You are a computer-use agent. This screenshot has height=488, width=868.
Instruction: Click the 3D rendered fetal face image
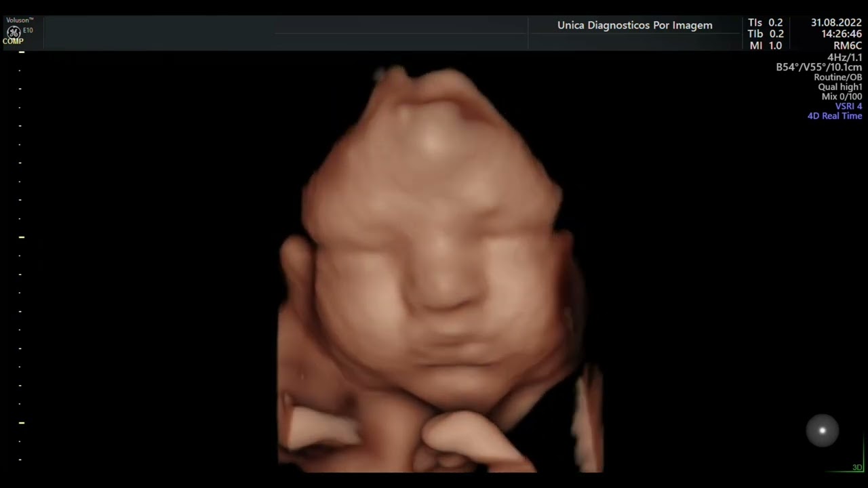439,270
